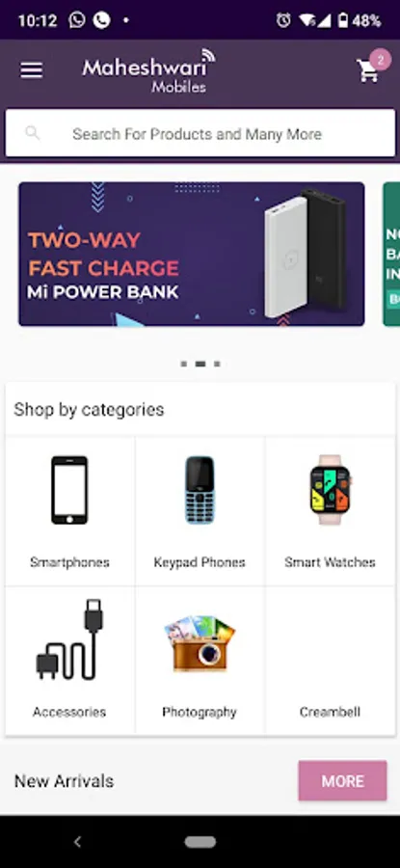This screenshot has width=400, height=868.
Task: Select the first carousel indicator dot
Action: tap(184, 364)
